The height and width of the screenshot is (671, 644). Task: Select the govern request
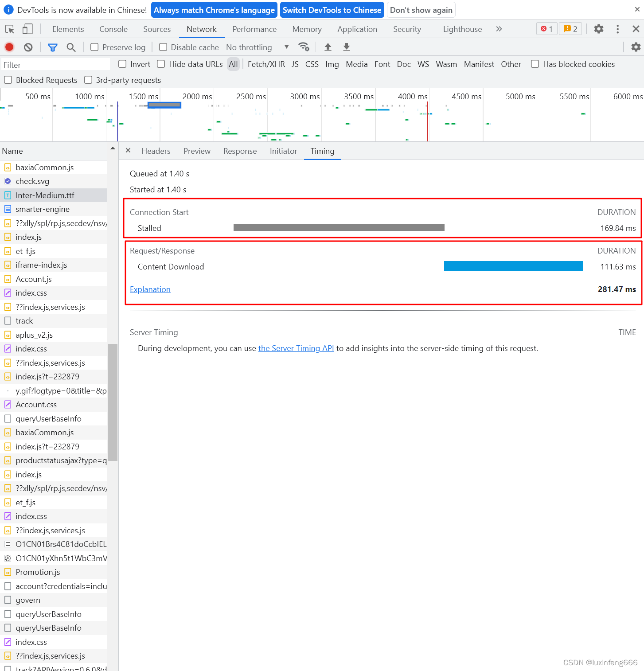(54, 600)
